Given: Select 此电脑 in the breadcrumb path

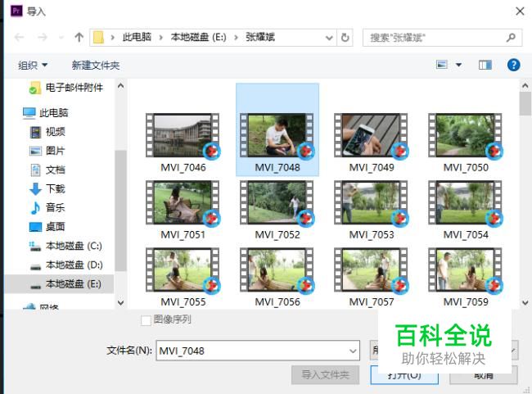Looking at the screenshot, I should click(137, 37).
